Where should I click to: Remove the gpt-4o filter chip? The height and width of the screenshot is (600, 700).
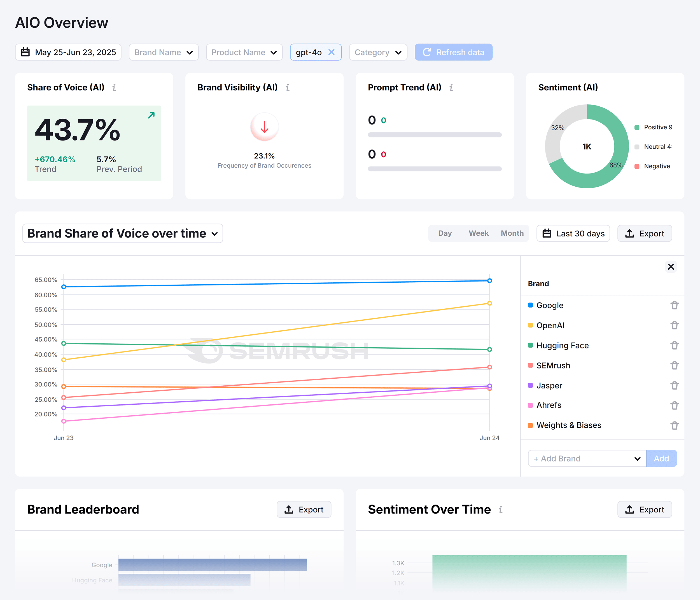[332, 52]
